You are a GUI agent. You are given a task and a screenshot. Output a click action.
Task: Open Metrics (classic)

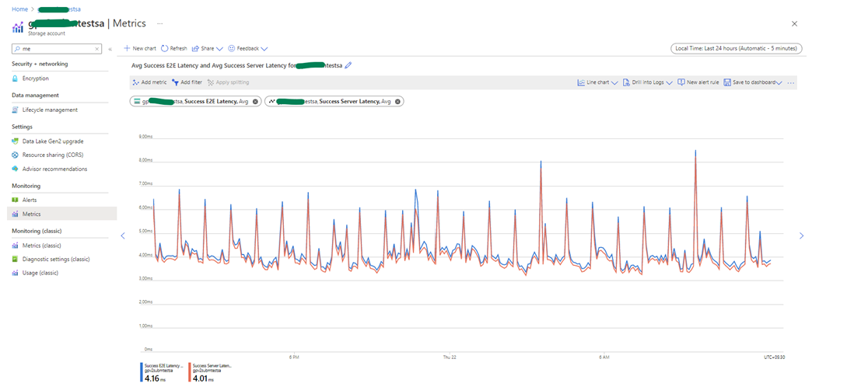[41, 246]
